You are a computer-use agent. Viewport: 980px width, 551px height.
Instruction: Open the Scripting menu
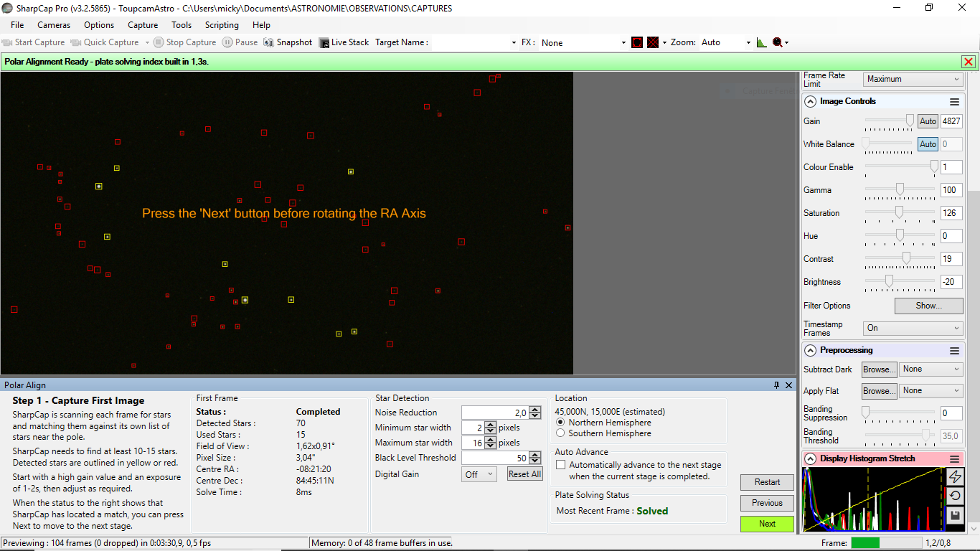tap(222, 25)
